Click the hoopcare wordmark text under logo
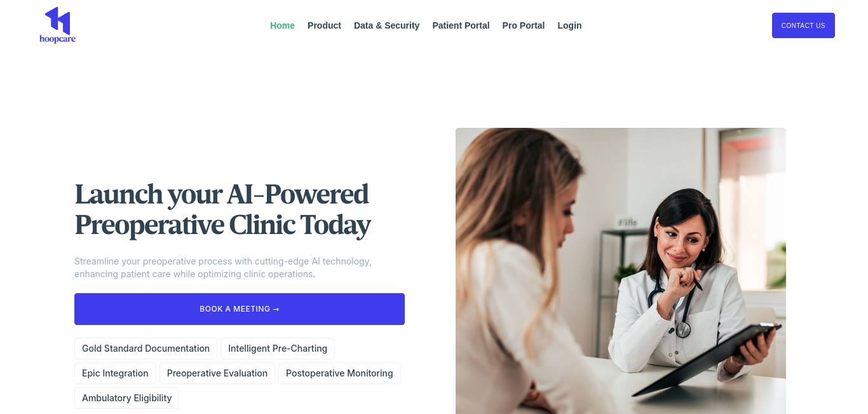 pyautogui.click(x=57, y=39)
